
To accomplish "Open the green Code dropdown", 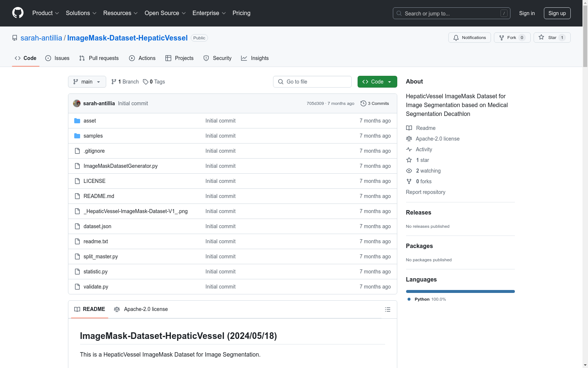I will pos(377,82).
